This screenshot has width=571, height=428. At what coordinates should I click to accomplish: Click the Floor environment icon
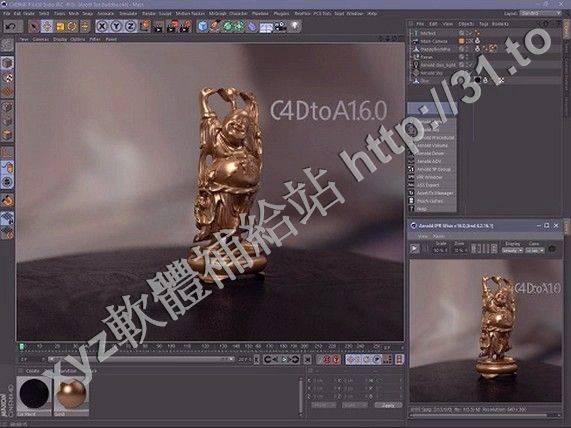[x=266, y=27]
